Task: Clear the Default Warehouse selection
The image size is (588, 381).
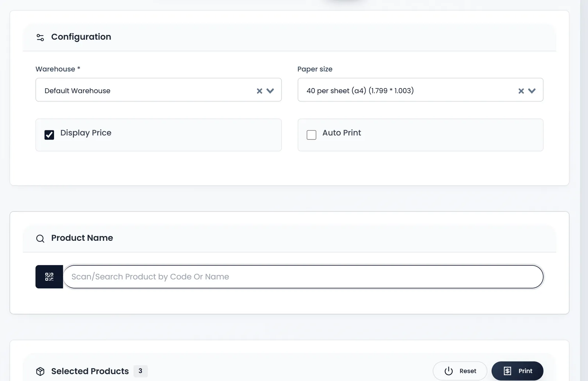Action: tap(259, 91)
